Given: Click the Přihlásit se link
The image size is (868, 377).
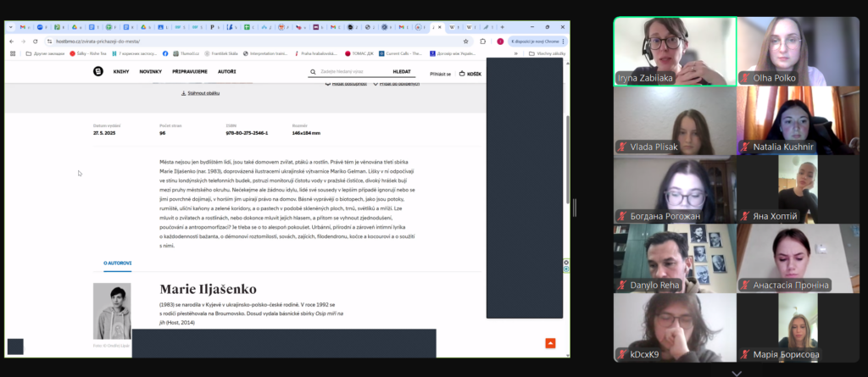Looking at the screenshot, I should tap(441, 74).
